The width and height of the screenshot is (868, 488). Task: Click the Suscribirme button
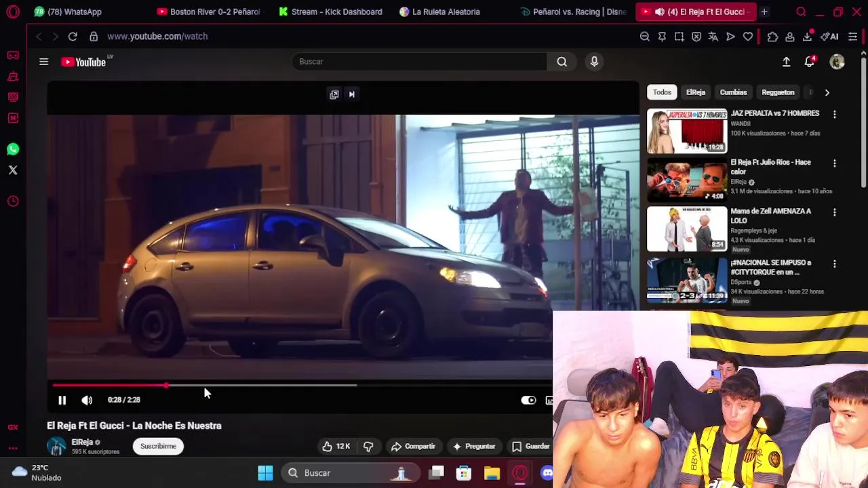tap(158, 446)
